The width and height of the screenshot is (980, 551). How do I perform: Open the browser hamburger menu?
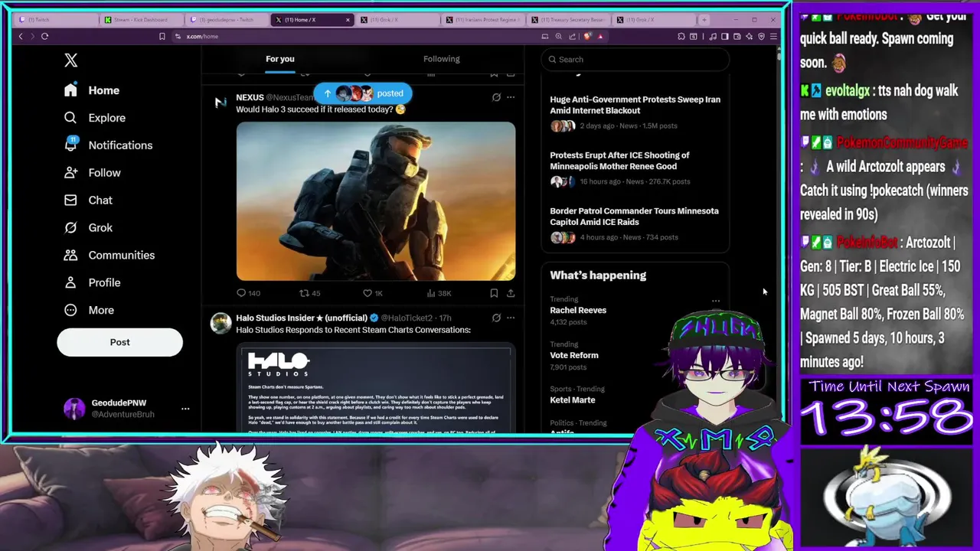[x=773, y=36]
